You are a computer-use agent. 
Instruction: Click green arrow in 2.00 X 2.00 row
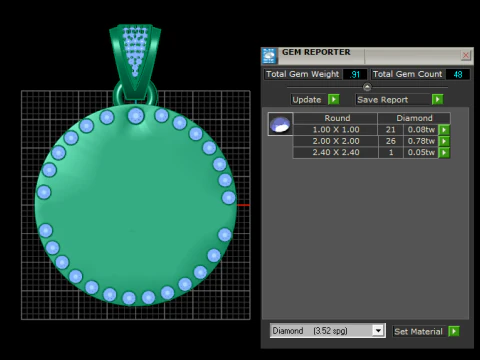pos(444,141)
